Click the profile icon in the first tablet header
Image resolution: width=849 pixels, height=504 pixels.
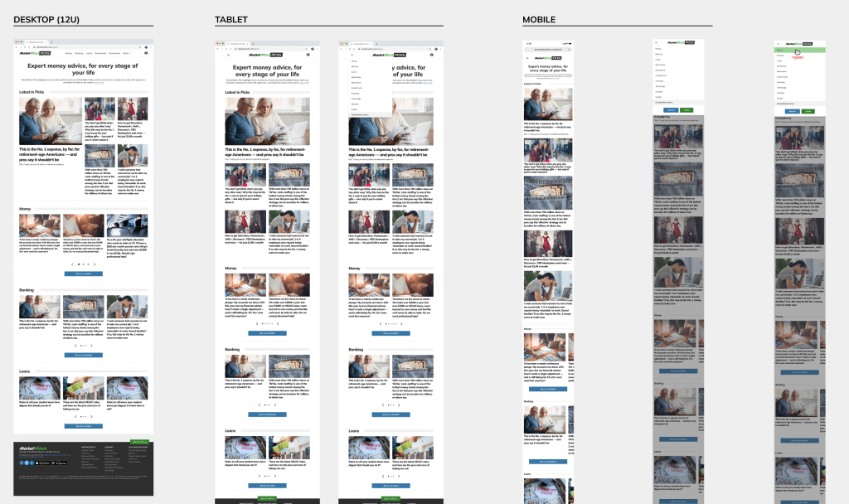pos(308,55)
